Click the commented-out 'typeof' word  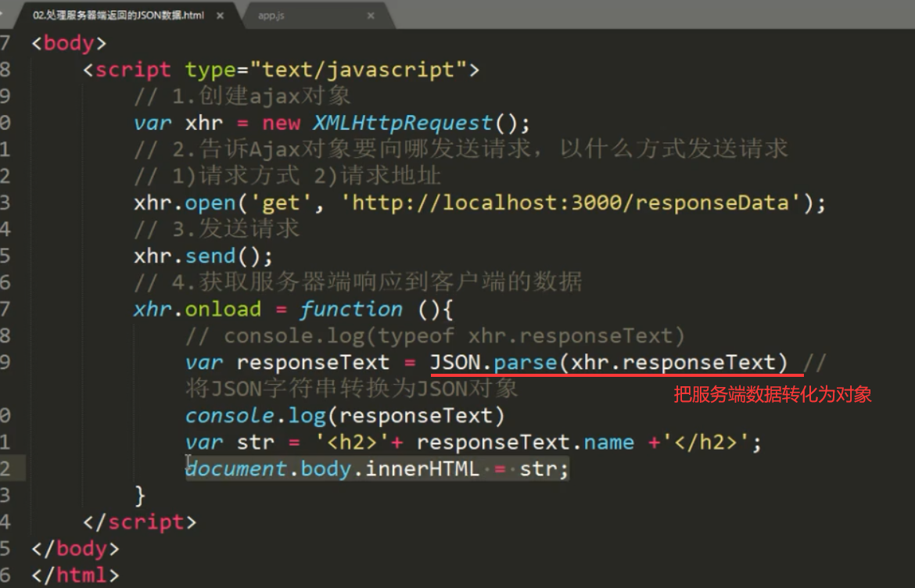415,336
